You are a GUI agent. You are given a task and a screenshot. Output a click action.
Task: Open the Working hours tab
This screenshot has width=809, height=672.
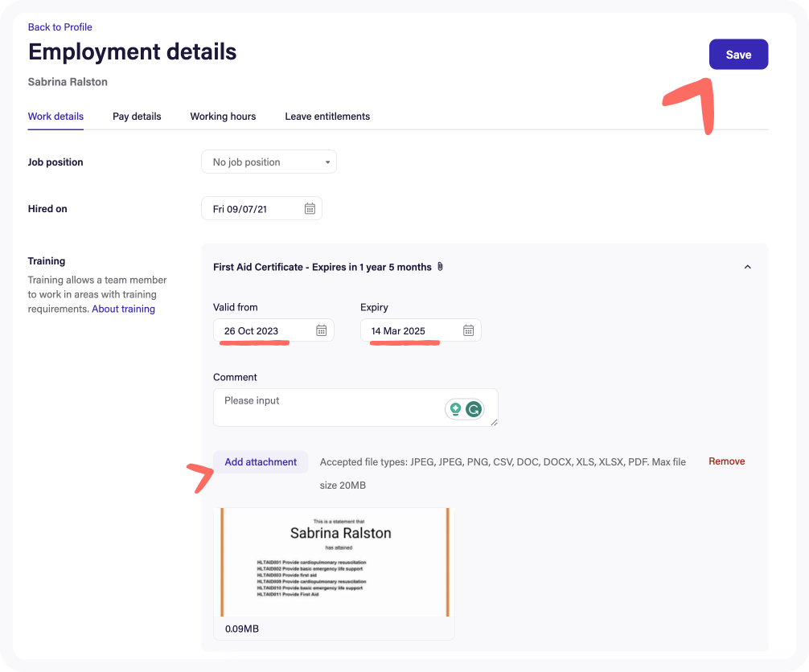223,117
